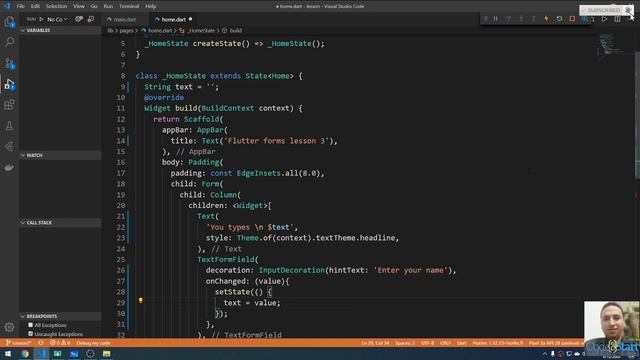Collapse the CALL STACK section
This screenshot has height=360, width=640.
coord(60,222)
